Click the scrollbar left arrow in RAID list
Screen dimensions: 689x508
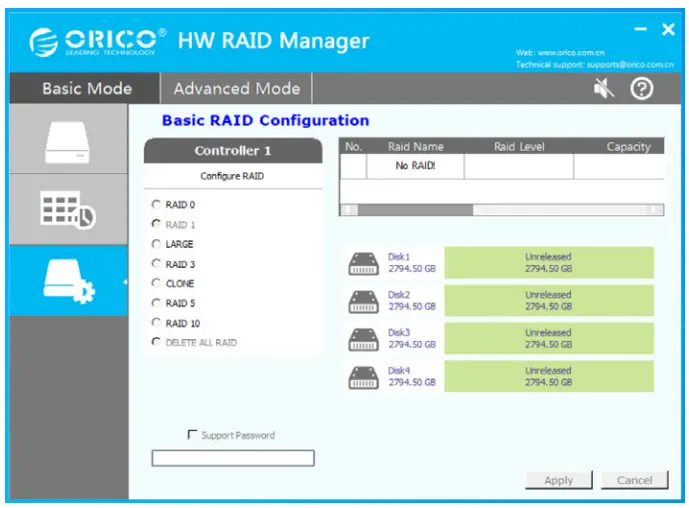[x=349, y=210]
